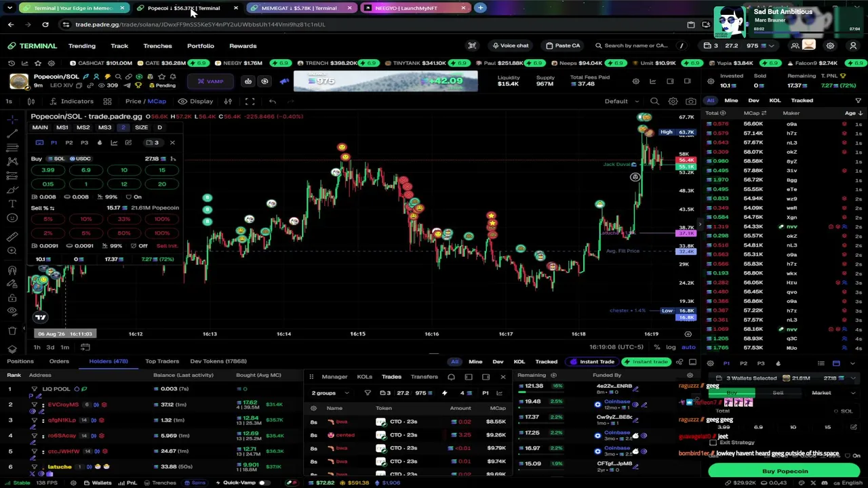Activate the chart zoom-in tool
868x488 pixels.
tap(12, 251)
